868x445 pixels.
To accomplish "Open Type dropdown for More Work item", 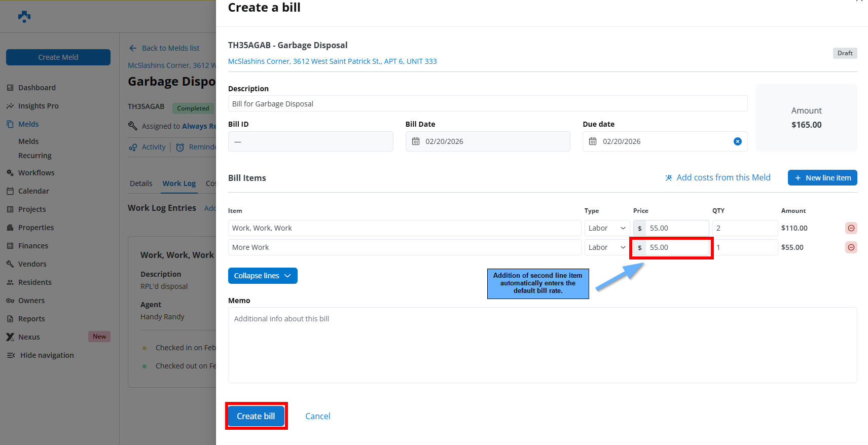I will [x=606, y=247].
